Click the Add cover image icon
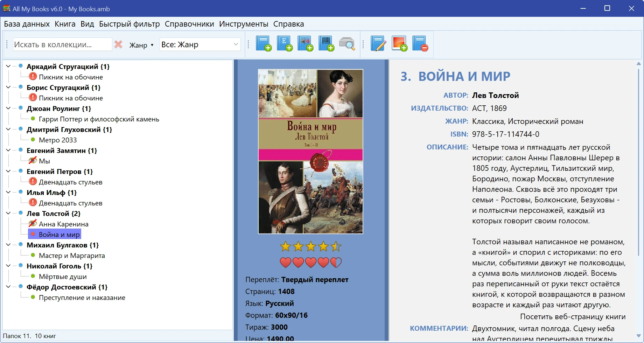The height and width of the screenshot is (343, 644). click(399, 44)
